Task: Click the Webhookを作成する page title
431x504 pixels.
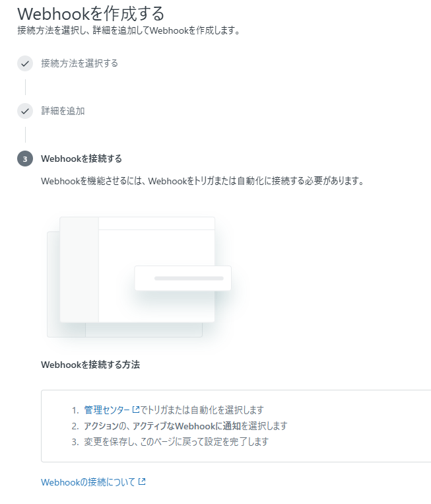Action: [91, 14]
